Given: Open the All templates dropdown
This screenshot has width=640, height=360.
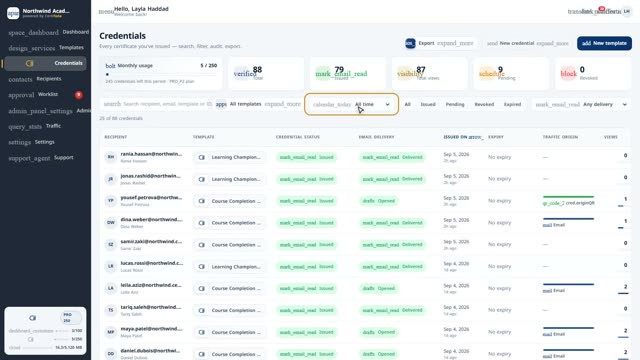Looking at the screenshot, I should pos(258,104).
